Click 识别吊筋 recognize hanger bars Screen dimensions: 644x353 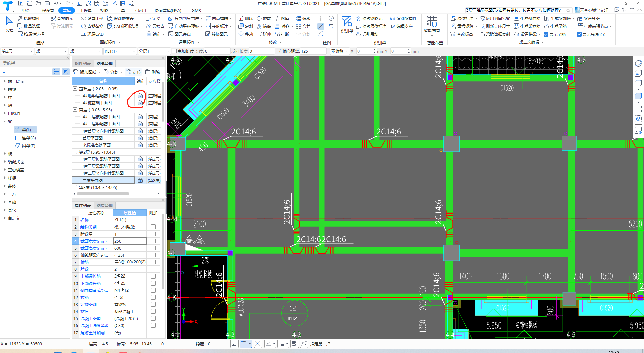point(367,34)
